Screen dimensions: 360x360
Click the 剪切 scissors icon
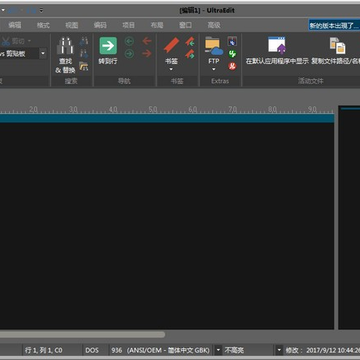pyautogui.click(x=6, y=41)
